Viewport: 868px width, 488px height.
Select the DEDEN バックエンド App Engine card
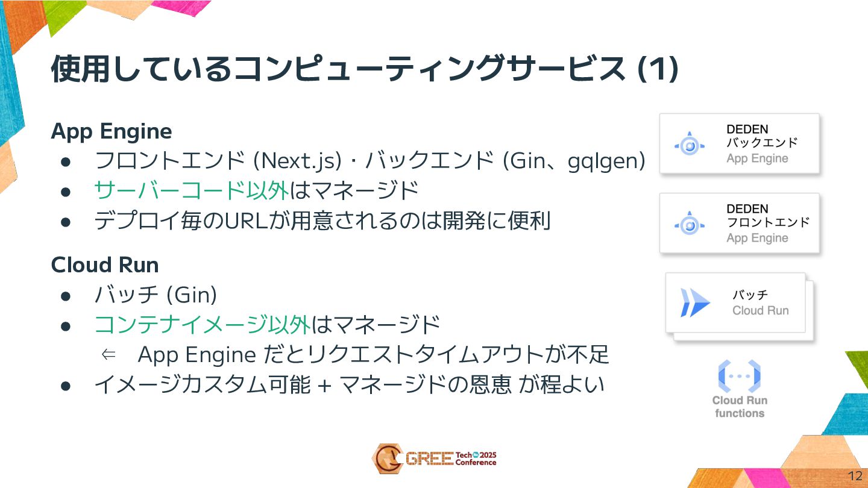[740, 144]
